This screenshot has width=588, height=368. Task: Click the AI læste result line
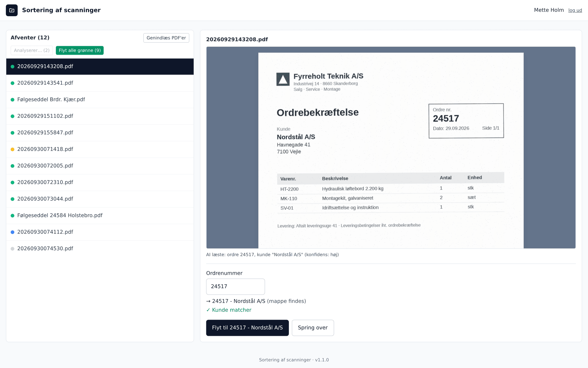click(272, 255)
